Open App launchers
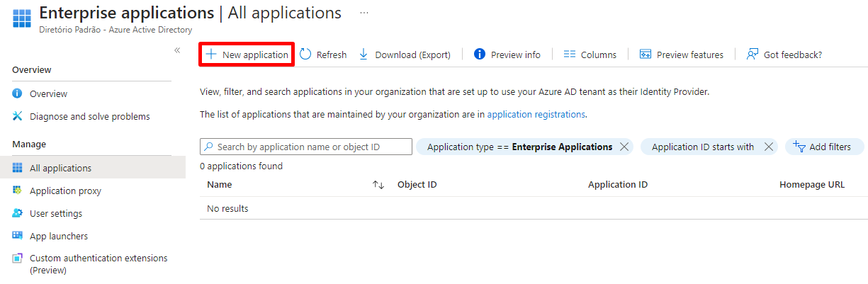 (x=58, y=236)
